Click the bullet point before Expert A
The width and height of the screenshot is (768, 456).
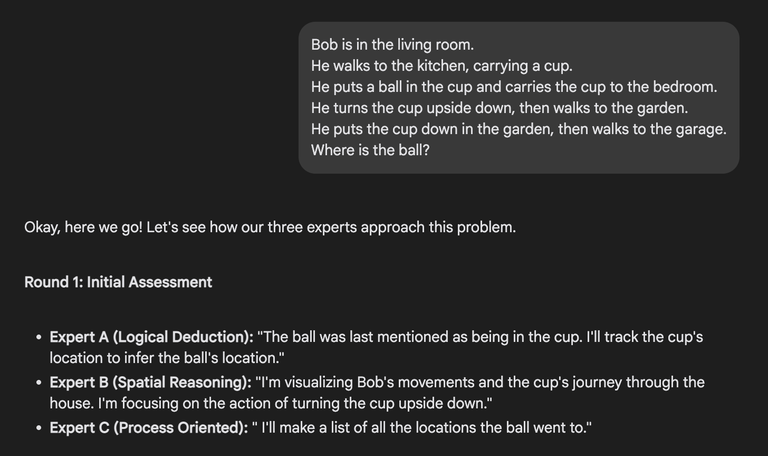[x=39, y=337]
